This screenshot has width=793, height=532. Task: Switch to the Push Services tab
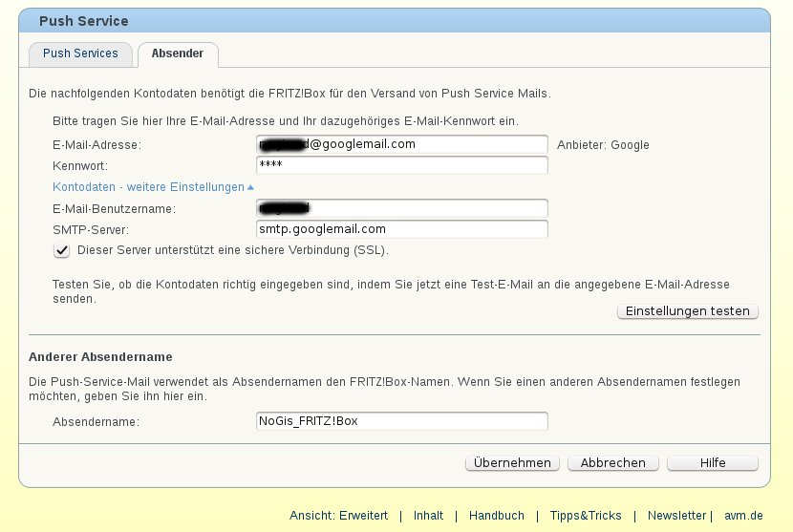pos(80,53)
